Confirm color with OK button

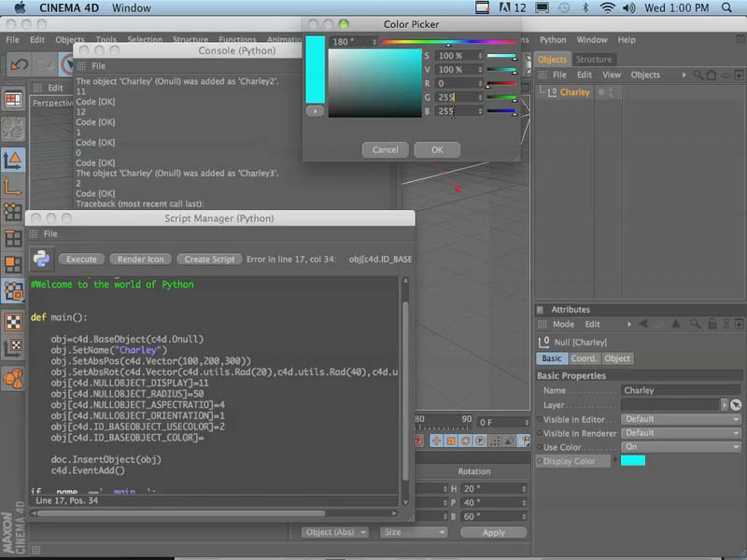pyautogui.click(x=437, y=149)
